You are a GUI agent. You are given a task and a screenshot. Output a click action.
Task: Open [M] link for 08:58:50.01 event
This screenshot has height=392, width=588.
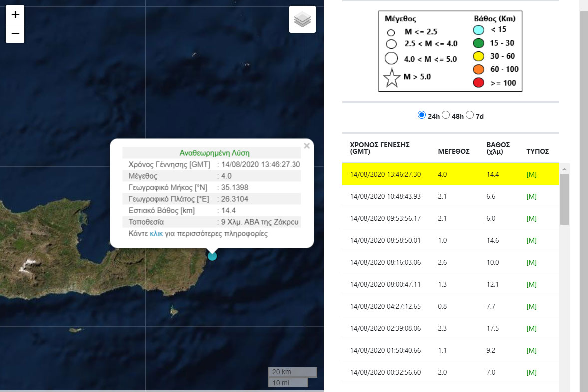click(x=531, y=240)
